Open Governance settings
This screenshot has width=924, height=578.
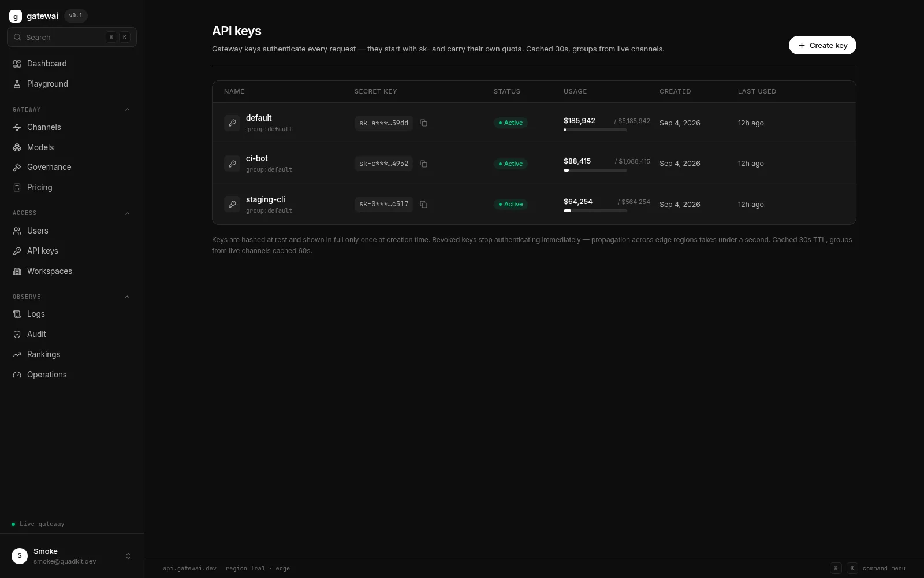tap(72, 167)
